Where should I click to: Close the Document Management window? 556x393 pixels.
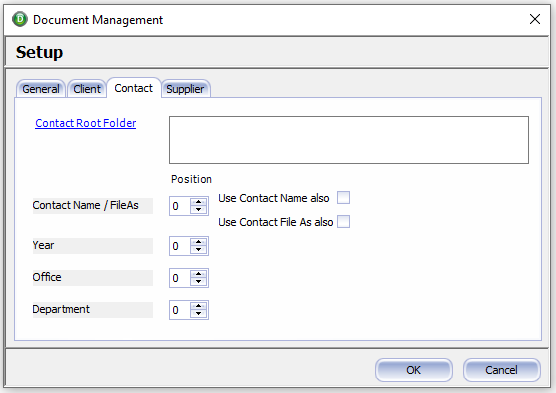(x=535, y=19)
